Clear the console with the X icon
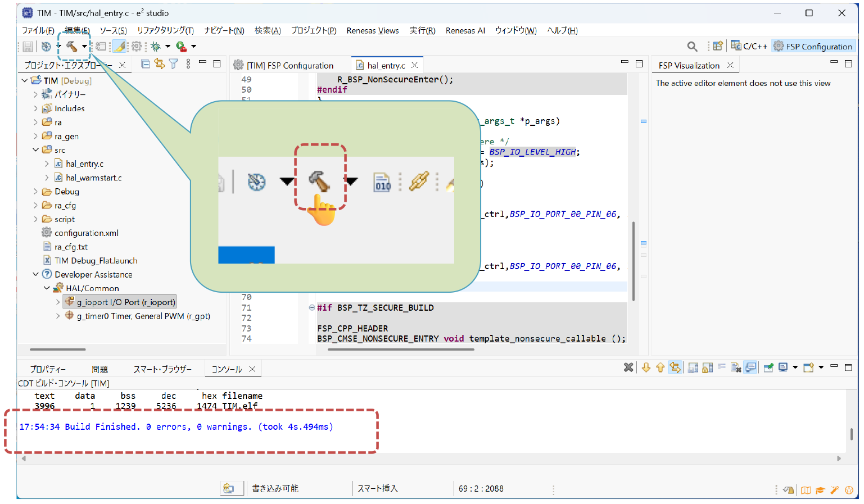Viewport: 864px width, 504px height. click(x=628, y=367)
